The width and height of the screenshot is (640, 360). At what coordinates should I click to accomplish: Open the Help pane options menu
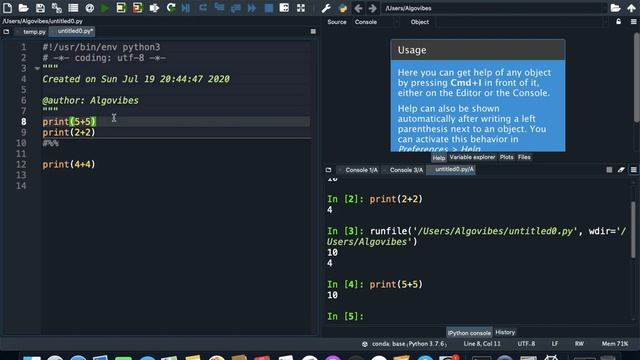click(633, 22)
